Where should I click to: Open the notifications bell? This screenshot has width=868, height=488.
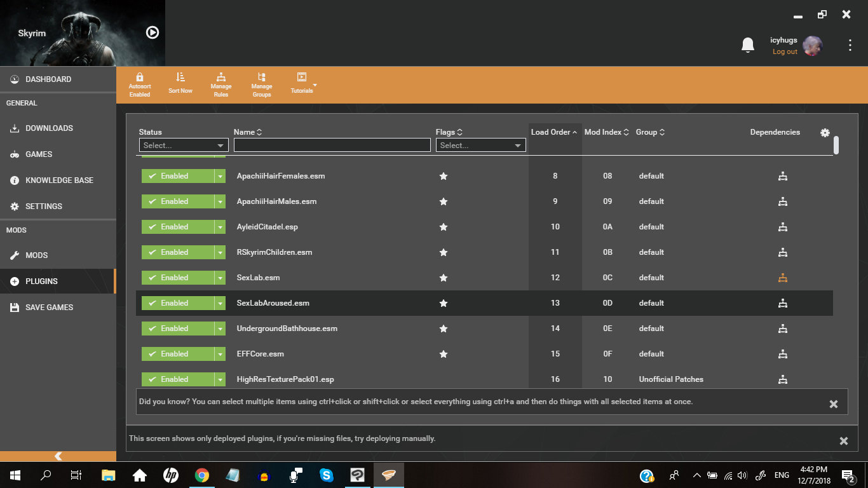pyautogui.click(x=748, y=45)
